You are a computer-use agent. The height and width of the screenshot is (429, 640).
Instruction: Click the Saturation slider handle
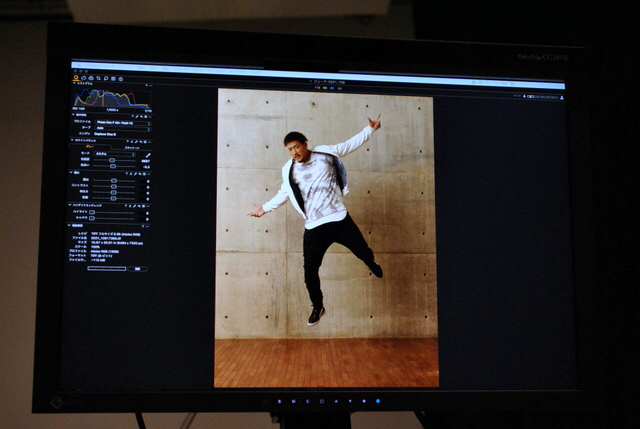point(113,198)
